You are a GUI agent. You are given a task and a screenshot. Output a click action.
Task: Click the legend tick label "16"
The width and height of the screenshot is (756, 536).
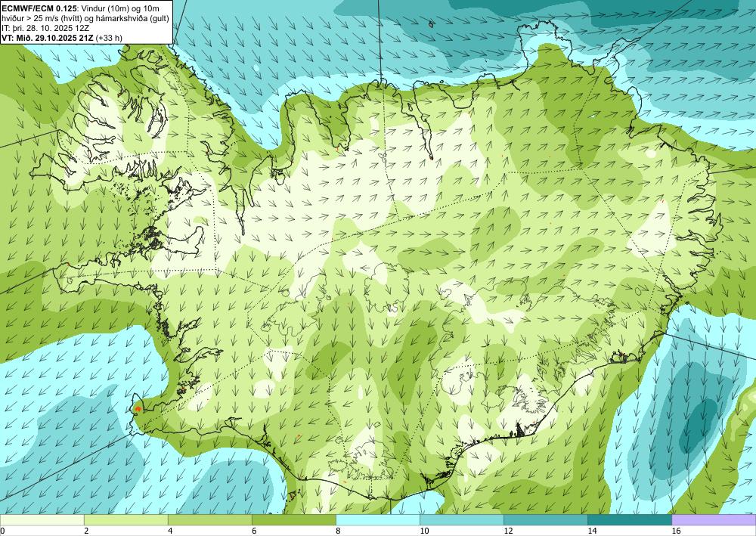(676, 531)
